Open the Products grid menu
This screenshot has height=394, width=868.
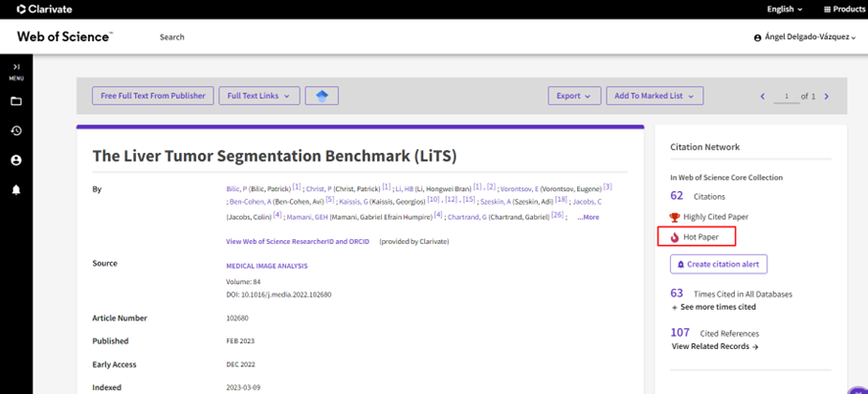[x=844, y=10]
